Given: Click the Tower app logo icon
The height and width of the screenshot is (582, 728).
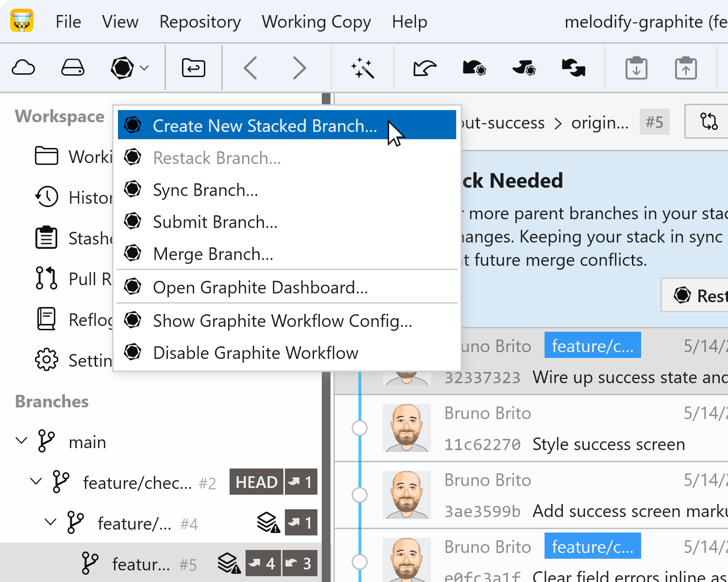Looking at the screenshot, I should pyautogui.click(x=22, y=20).
